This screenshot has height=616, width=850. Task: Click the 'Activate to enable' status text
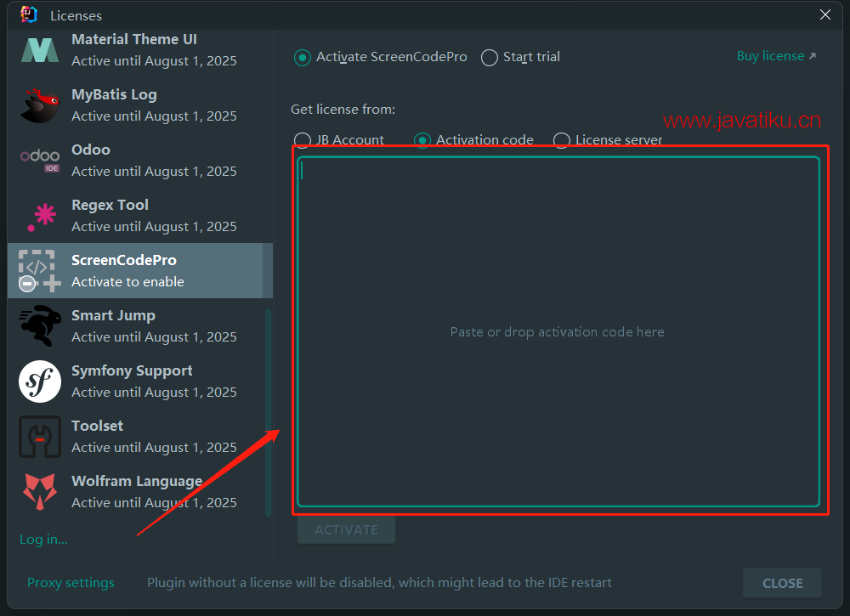point(128,282)
